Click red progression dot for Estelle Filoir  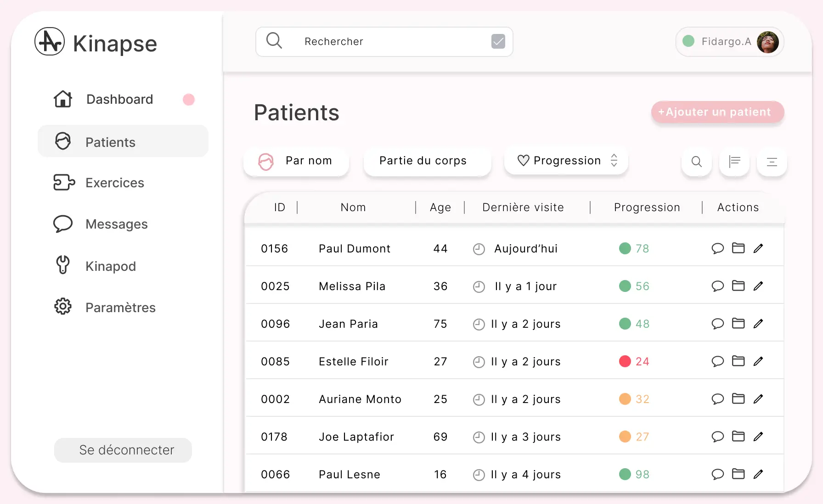coord(625,361)
